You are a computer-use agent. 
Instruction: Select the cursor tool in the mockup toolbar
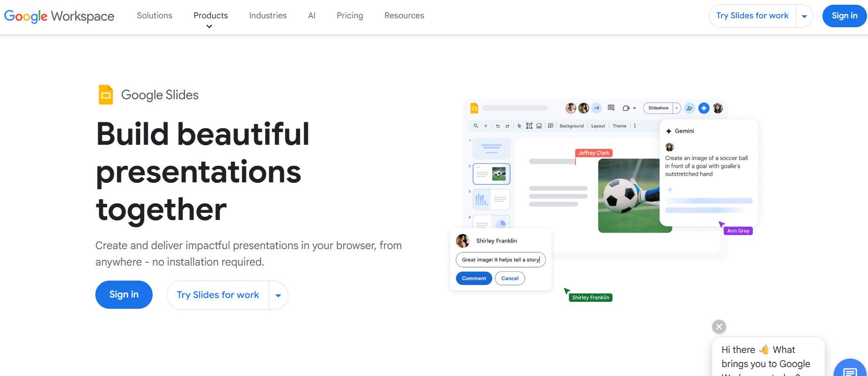pyautogui.click(x=519, y=126)
